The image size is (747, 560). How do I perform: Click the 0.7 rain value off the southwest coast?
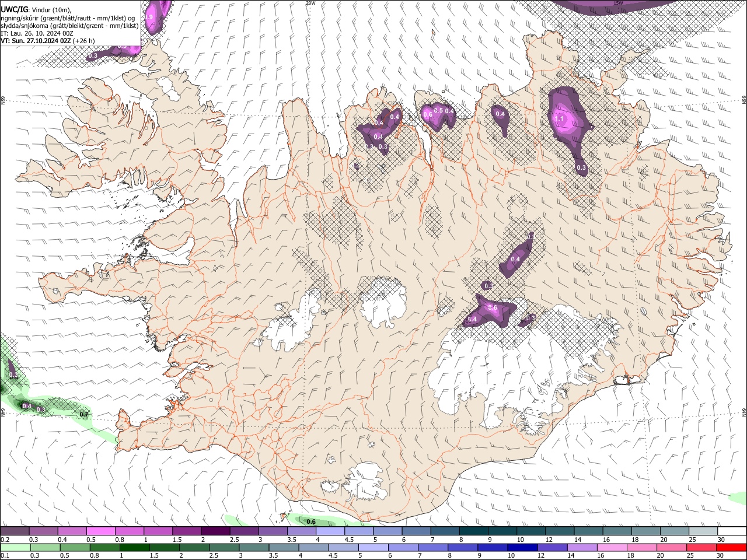click(x=84, y=414)
